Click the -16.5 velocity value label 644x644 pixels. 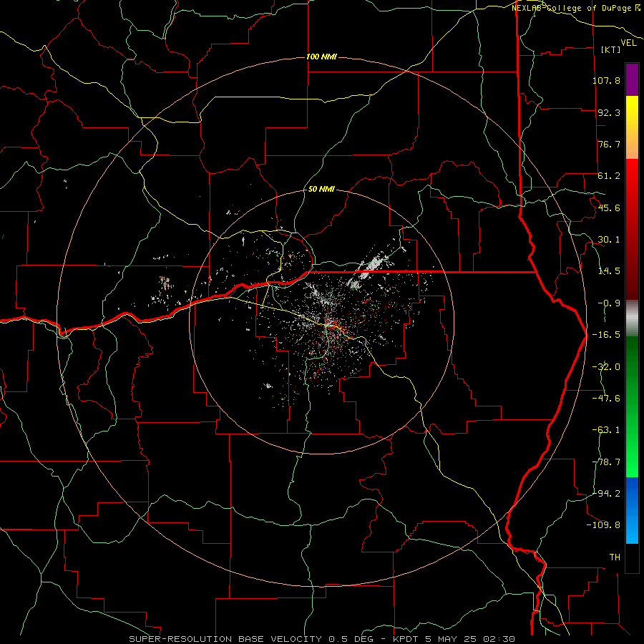(x=606, y=335)
